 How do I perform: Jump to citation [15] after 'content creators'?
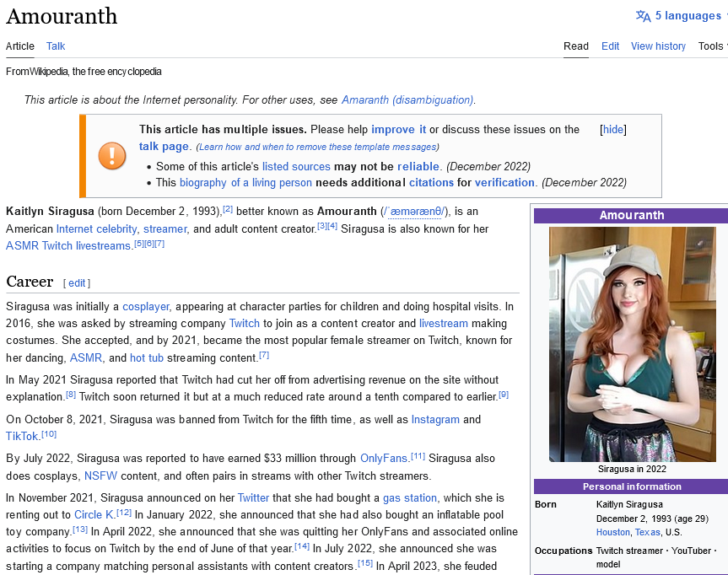365,563
